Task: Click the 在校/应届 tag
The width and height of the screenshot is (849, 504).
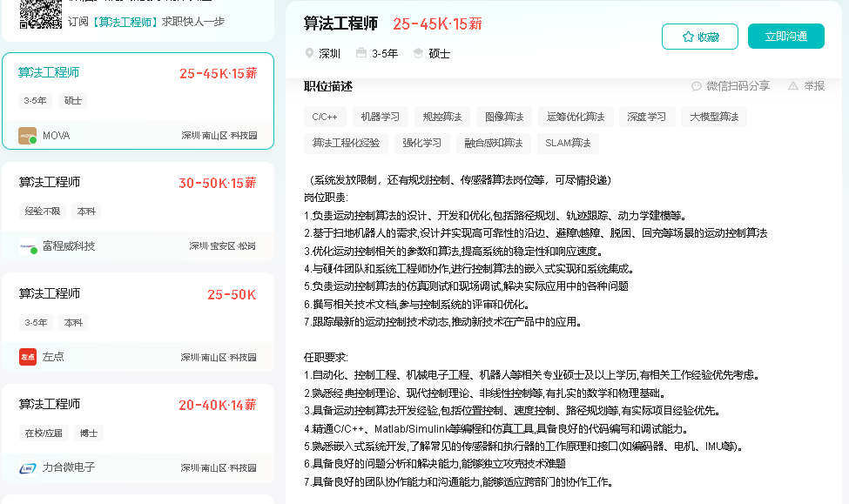Action: coord(44,433)
